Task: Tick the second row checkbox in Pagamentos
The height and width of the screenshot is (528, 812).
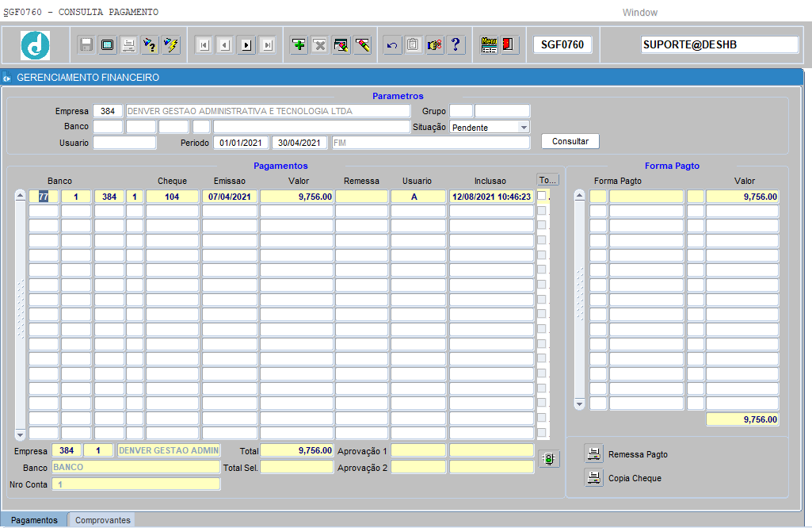Action: (542, 210)
